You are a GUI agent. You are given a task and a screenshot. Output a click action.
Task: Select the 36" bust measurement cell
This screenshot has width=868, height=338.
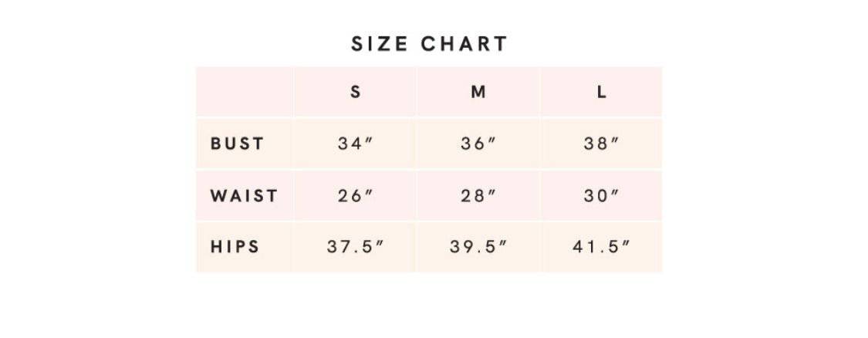[x=478, y=144]
